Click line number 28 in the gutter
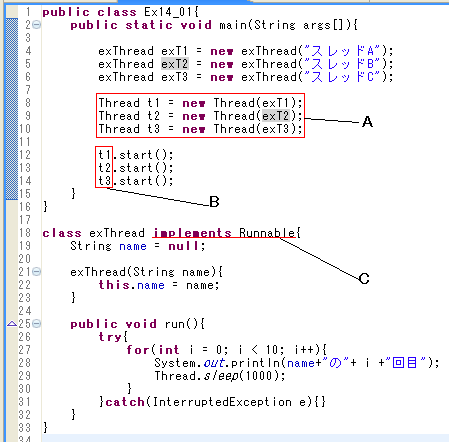 [25, 363]
